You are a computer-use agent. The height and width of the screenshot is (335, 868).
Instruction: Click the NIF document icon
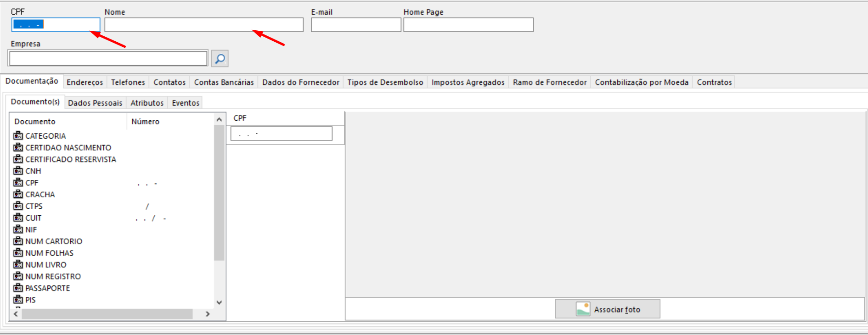pos(18,229)
